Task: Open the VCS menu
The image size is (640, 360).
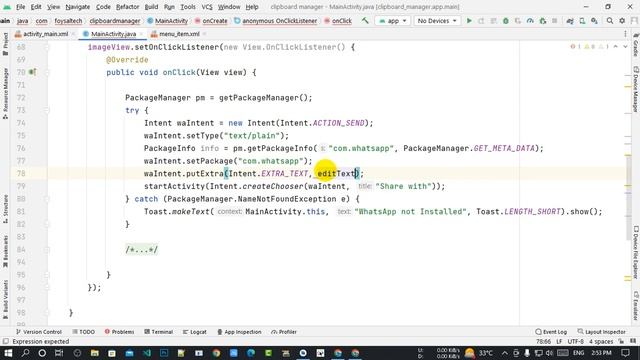Action: pyautogui.click(x=207, y=7)
